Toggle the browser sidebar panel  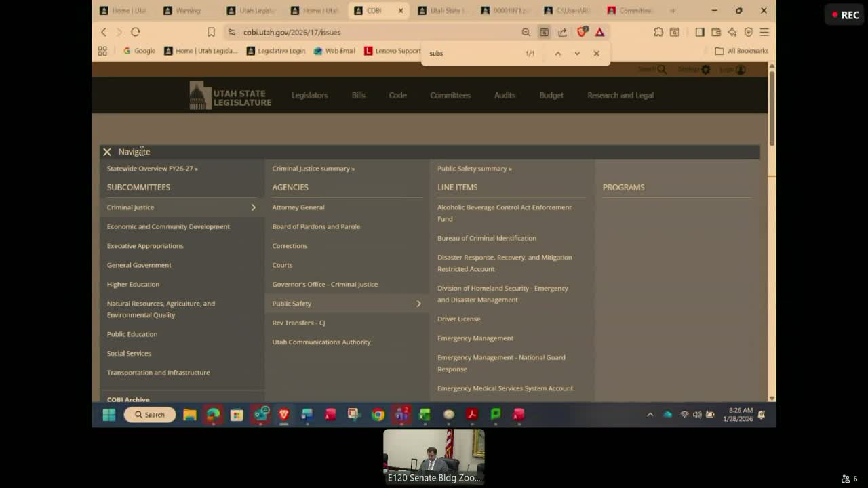pos(700,32)
